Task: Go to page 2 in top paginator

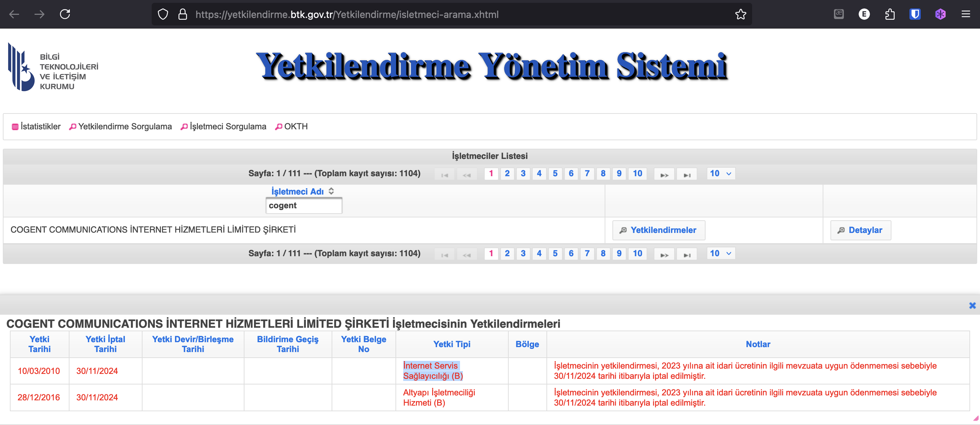Action: tap(507, 173)
